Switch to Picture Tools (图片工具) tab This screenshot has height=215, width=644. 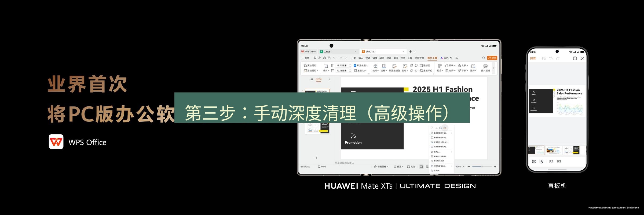(432, 58)
